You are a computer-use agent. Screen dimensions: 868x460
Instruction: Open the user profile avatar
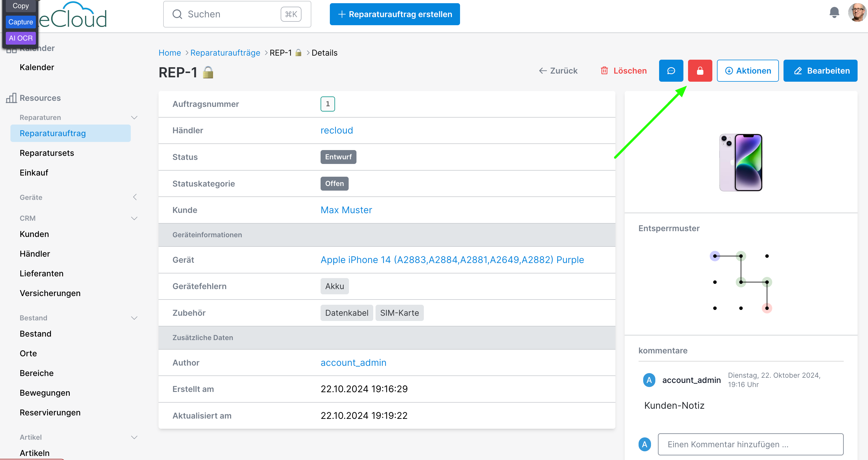point(857,13)
